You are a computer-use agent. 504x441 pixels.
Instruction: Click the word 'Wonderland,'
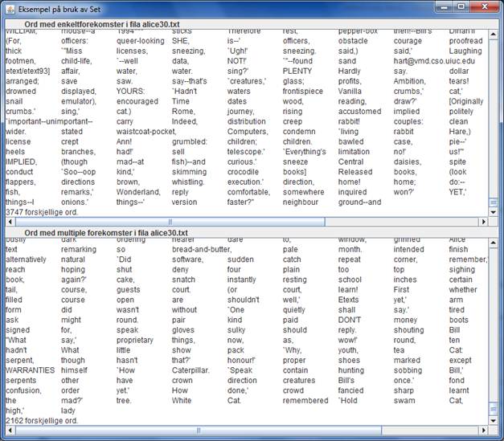pyautogui.click(x=138, y=192)
